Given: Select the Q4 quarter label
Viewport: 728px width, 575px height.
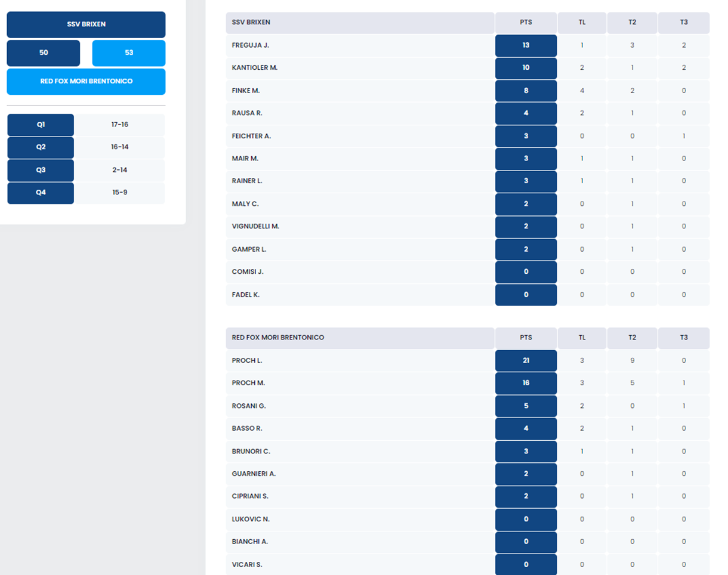Looking at the screenshot, I should tap(41, 193).
